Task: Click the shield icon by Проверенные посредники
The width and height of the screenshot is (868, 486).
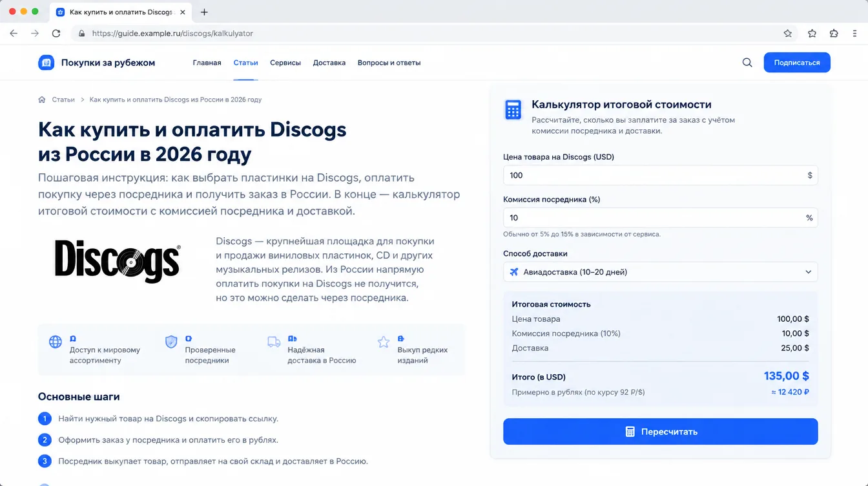Action: 171,342
